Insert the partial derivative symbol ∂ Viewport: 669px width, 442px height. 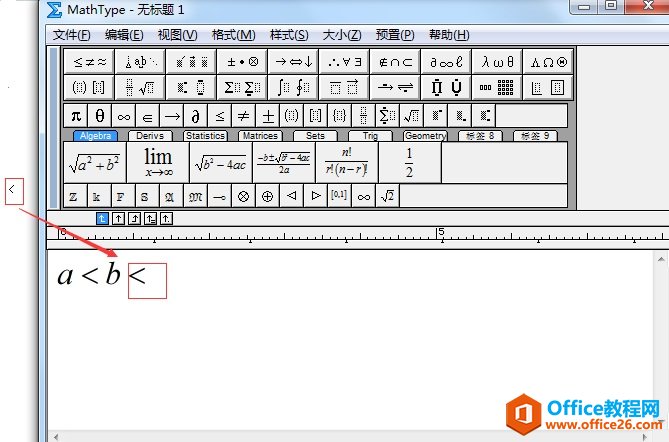196,115
